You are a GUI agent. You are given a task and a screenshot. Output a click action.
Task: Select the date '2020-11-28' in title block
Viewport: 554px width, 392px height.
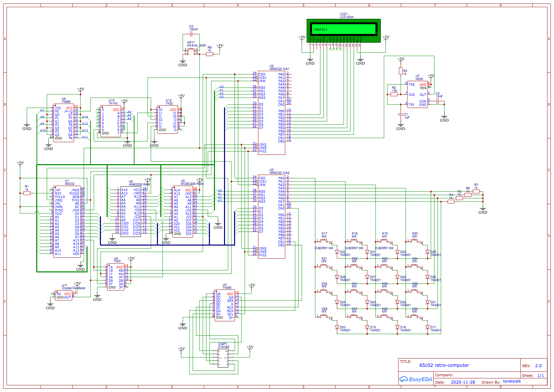coord(463,382)
